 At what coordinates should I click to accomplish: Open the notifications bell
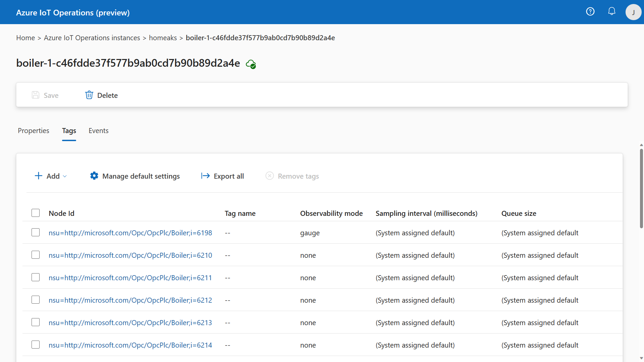point(612,12)
